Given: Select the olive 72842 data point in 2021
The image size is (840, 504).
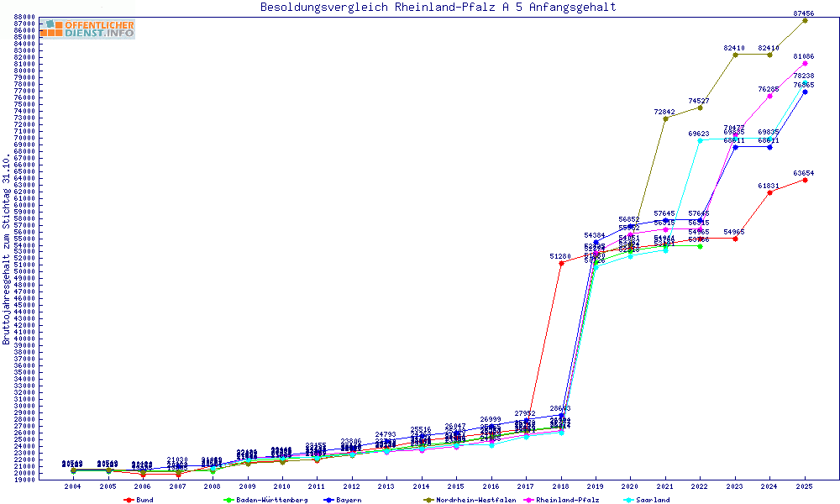Looking at the screenshot, I should click(665, 118).
